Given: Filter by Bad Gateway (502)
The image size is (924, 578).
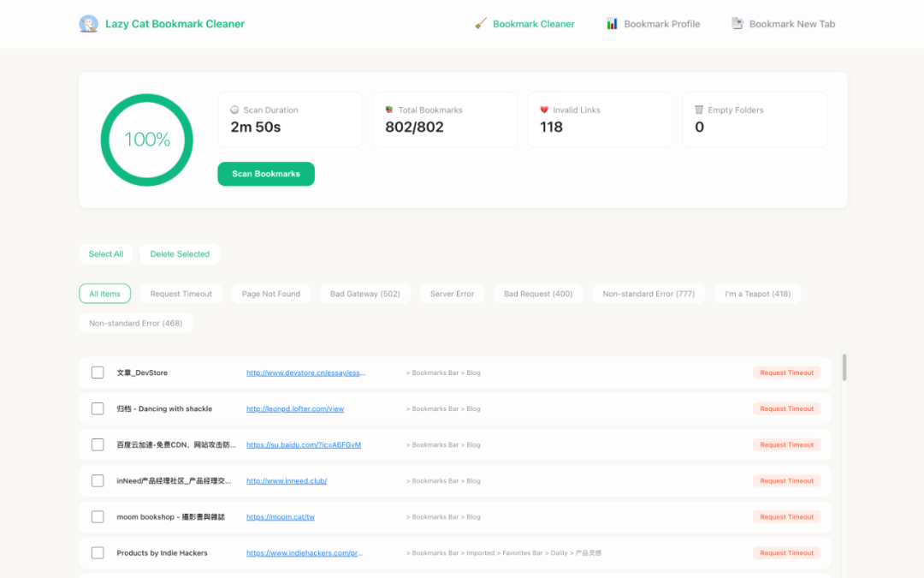Looking at the screenshot, I should 365,294.
